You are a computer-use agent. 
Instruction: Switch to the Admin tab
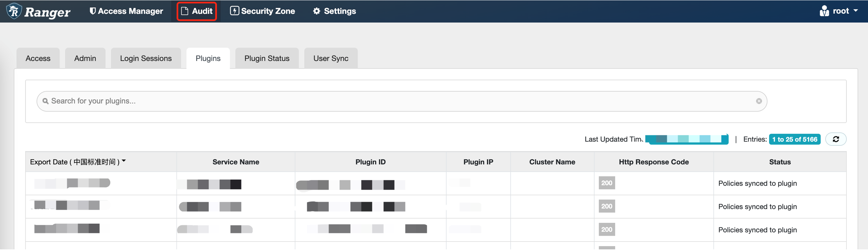coord(85,58)
